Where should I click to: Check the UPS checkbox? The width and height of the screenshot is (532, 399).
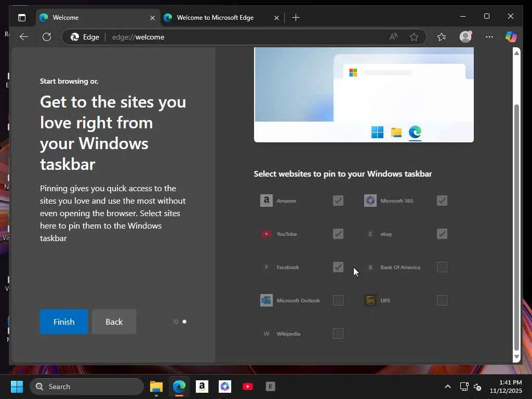pos(442,300)
